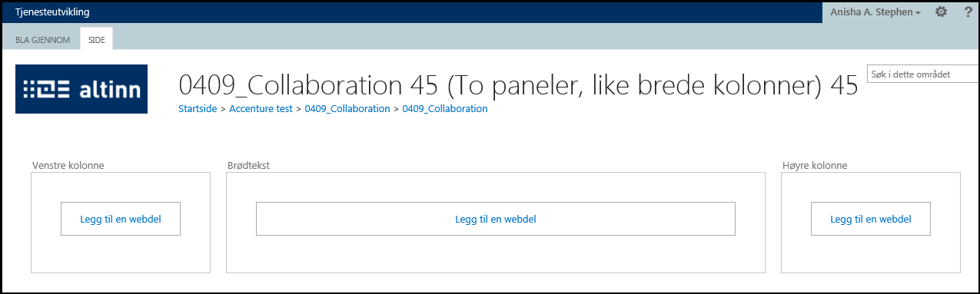Open the settings gear menu
The image size is (980, 294).
[941, 12]
